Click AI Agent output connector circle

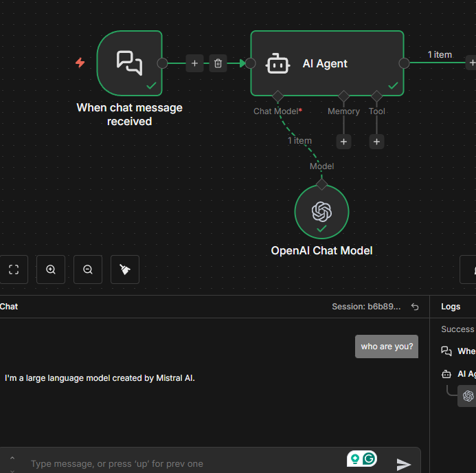[x=404, y=63]
